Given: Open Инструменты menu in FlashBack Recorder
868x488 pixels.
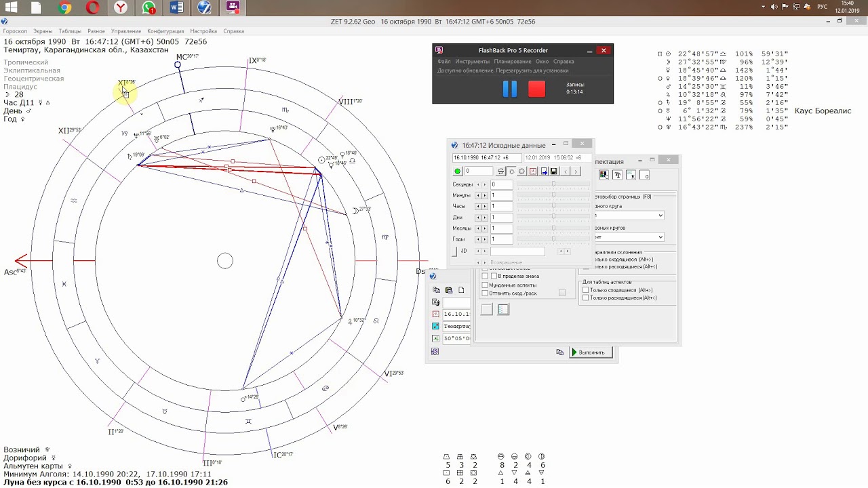Looking at the screenshot, I should [473, 61].
